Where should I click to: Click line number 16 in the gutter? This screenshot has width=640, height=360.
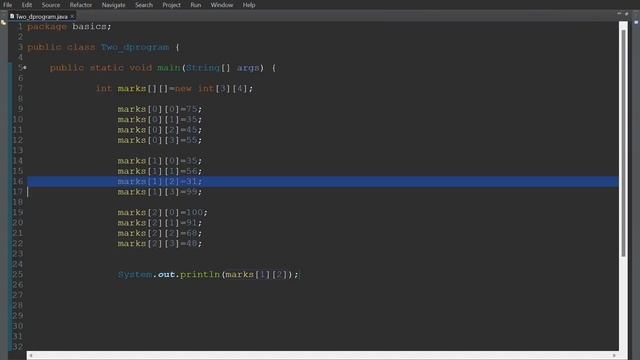coord(18,181)
